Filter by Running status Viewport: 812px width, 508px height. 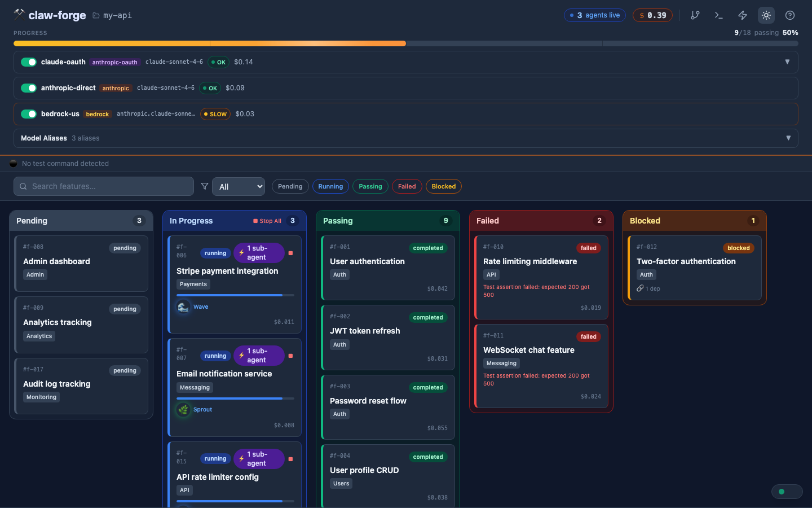tap(330, 186)
